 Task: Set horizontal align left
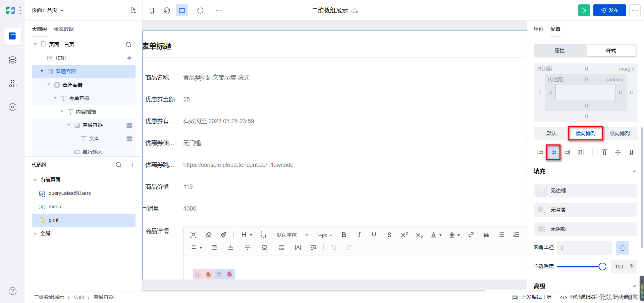pos(540,153)
